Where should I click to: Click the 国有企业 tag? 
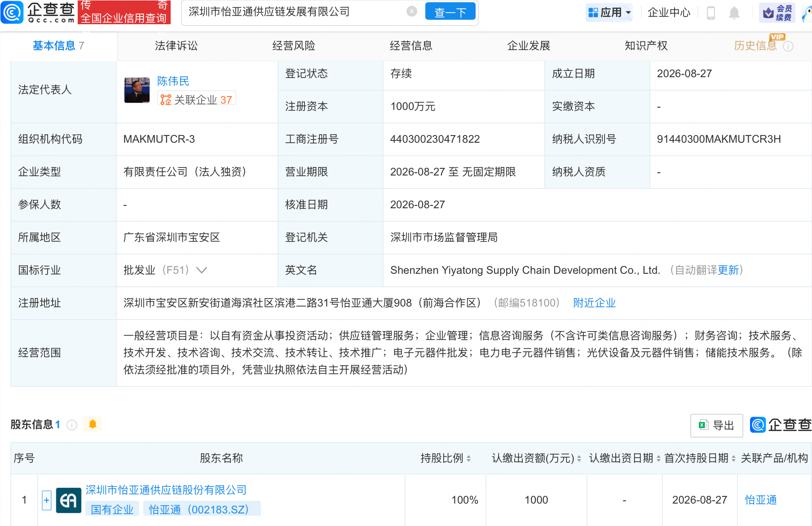point(112,509)
